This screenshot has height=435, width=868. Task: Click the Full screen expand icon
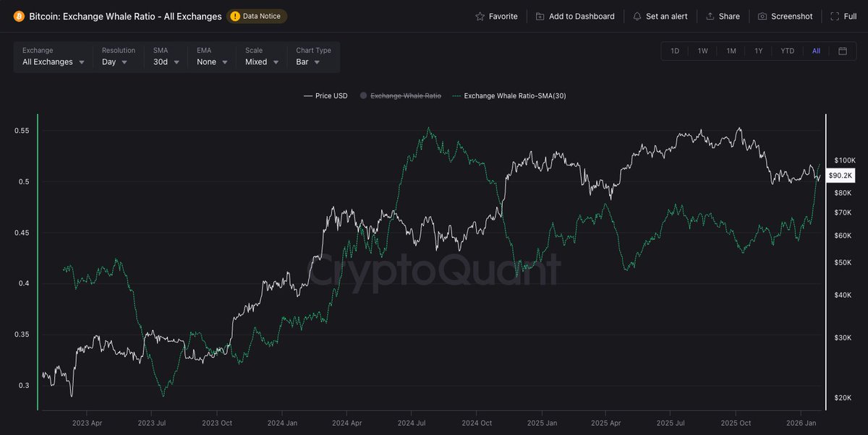(834, 16)
